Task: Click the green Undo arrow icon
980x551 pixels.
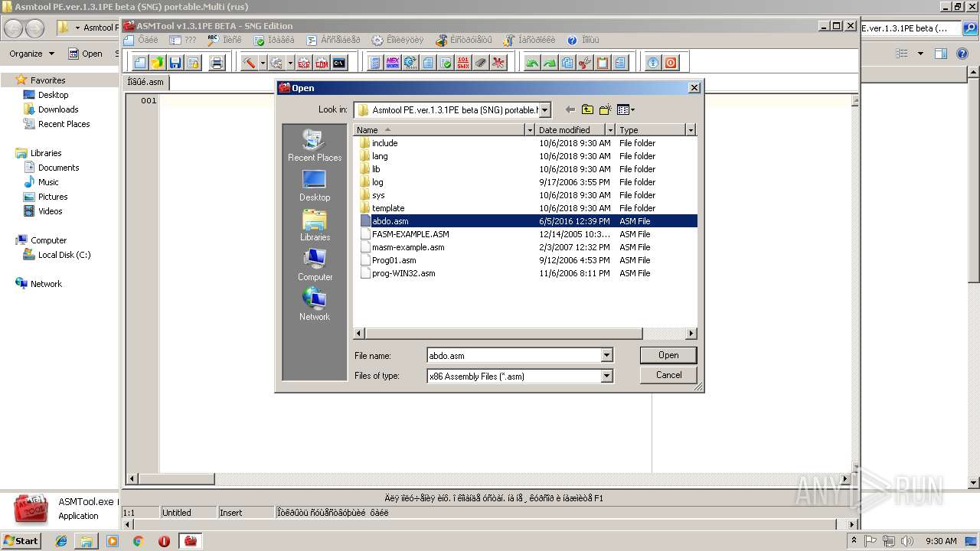Action: 532,63
